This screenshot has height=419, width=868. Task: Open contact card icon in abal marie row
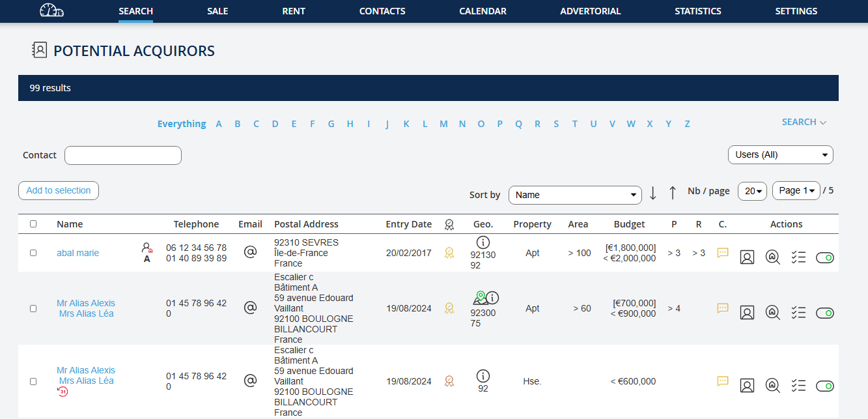click(x=747, y=257)
